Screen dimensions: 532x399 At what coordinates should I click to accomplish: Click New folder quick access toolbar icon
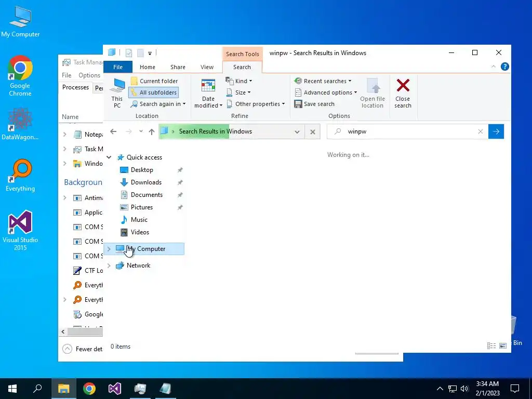coord(140,53)
